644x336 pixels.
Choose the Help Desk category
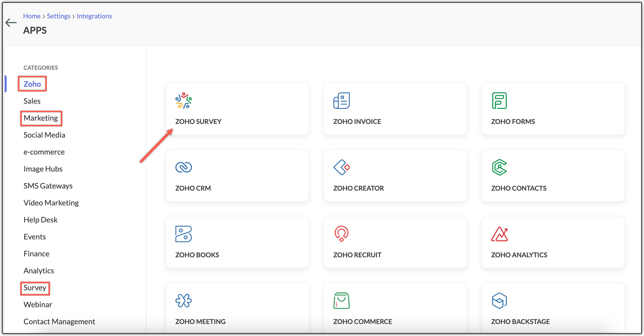coord(41,220)
